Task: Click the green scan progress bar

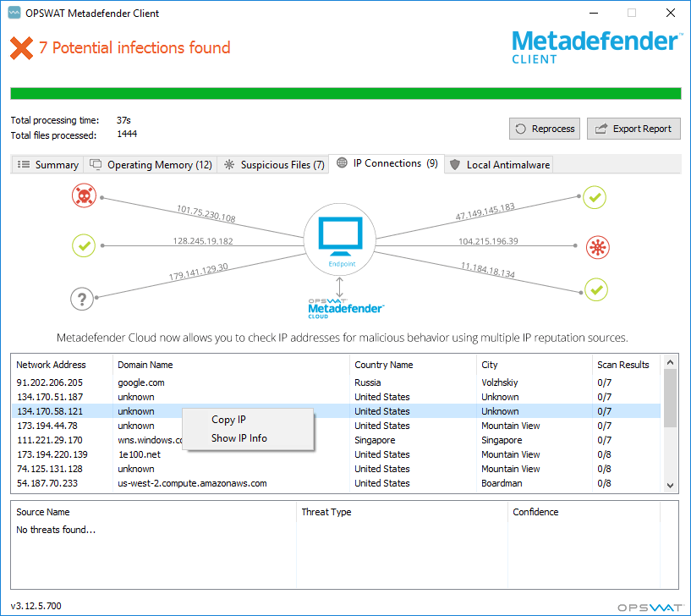Action: pos(345,93)
